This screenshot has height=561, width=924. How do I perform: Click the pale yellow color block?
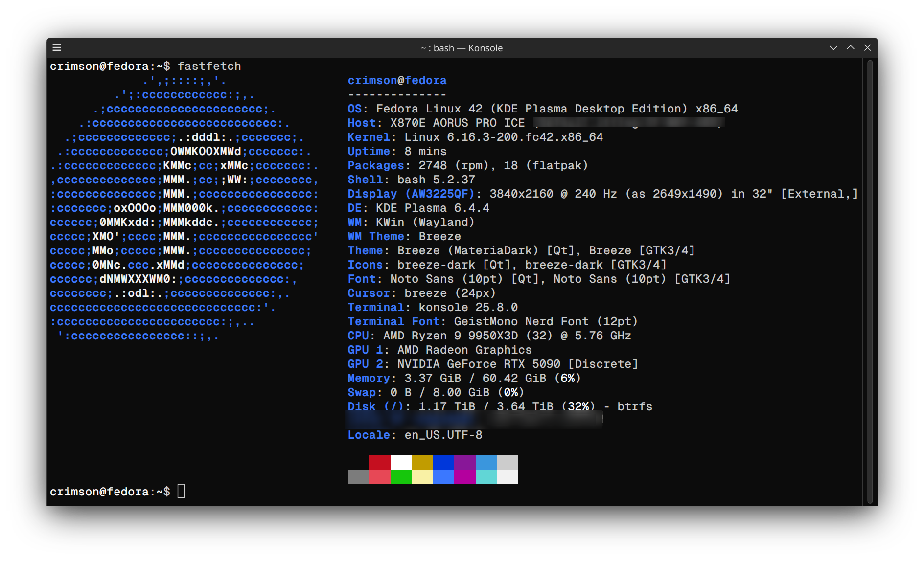click(x=422, y=476)
